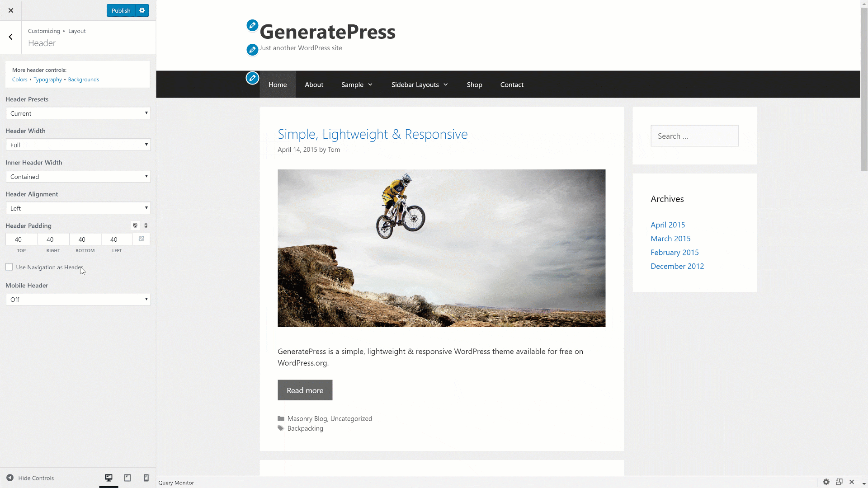Viewport: 868px width, 488px height.
Task: Click the tablet preview icon
Action: [127, 478]
